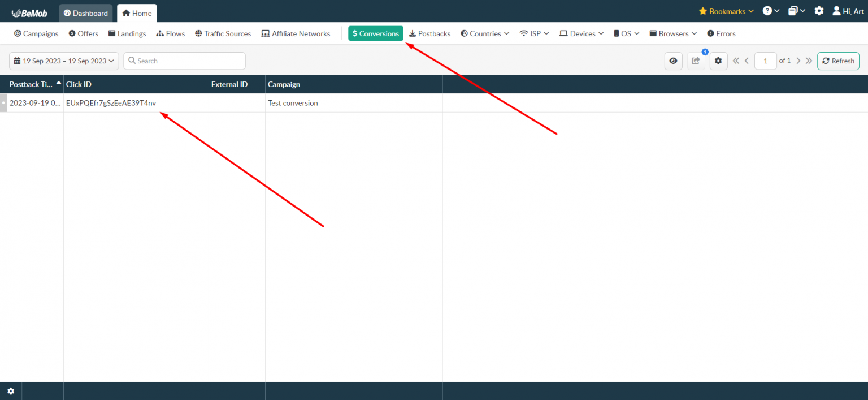The height and width of the screenshot is (400, 868).
Task: Expand the Countries filter dropdown
Action: 484,33
